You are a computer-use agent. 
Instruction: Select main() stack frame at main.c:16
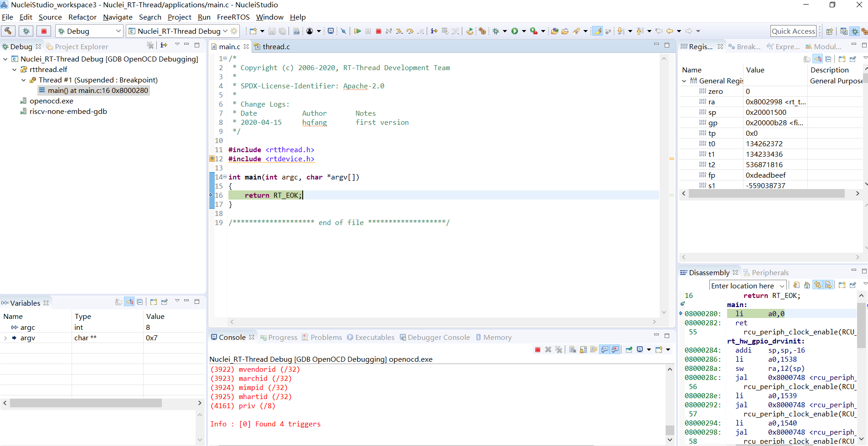click(x=98, y=91)
